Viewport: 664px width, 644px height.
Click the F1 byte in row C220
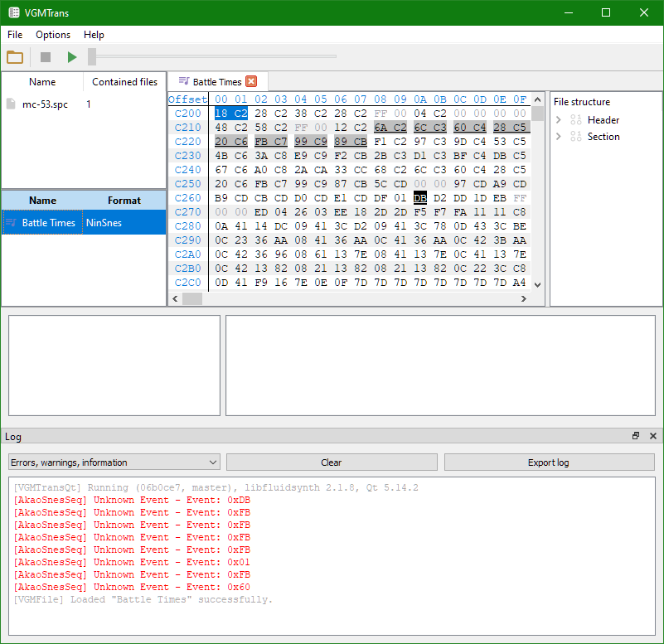coord(380,141)
